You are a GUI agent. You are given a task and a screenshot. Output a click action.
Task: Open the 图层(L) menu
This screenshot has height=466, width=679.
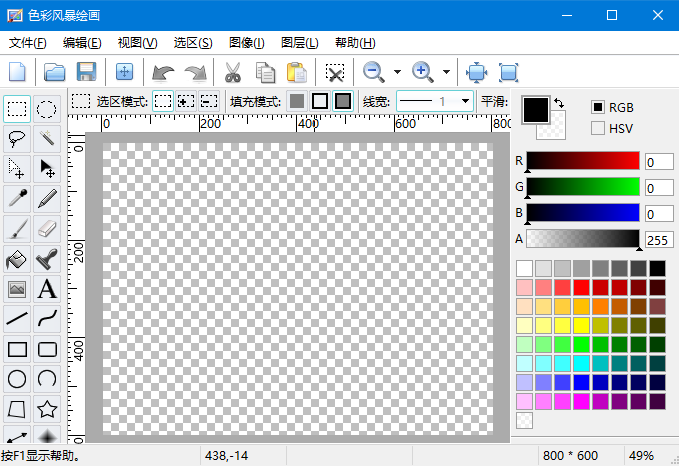coord(299,43)
